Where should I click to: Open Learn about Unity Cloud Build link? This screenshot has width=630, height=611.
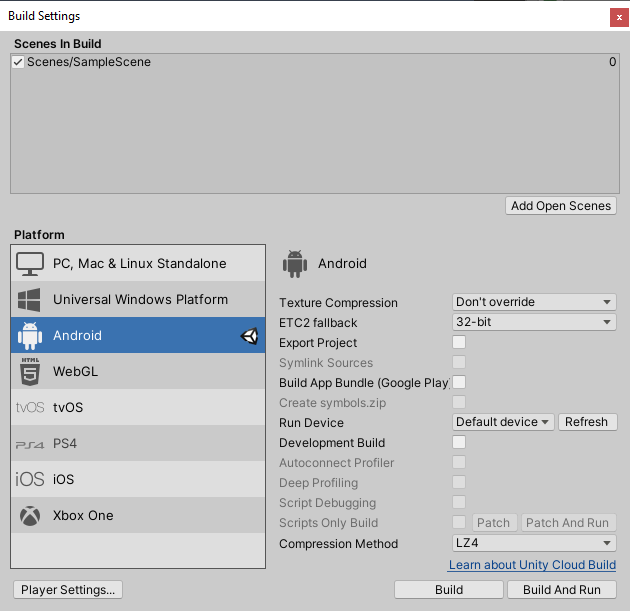coord(532,565)
